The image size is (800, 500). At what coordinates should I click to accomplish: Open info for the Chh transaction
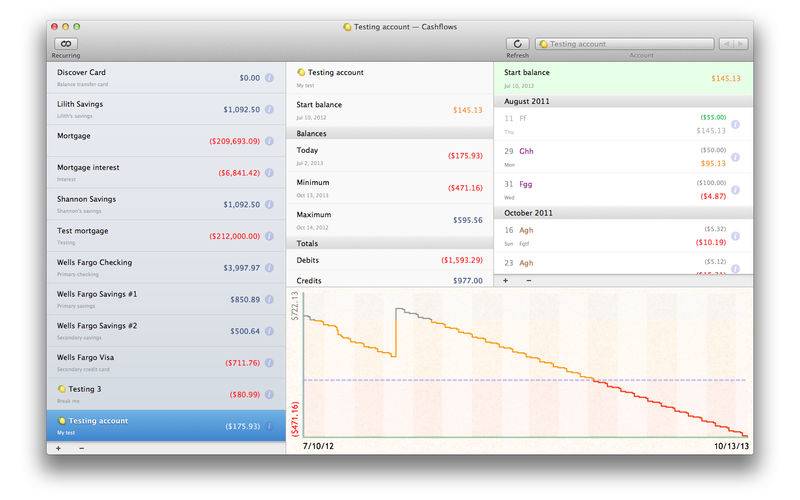coord(735,157)
